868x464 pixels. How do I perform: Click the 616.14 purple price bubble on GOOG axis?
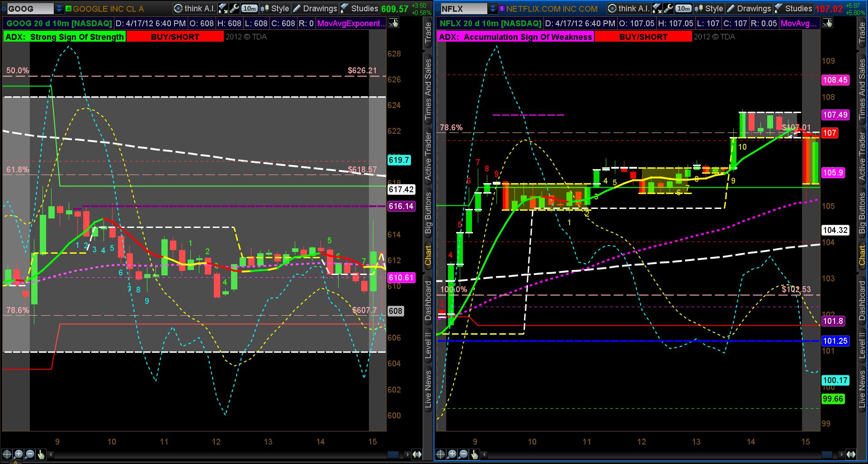point(401,206)
